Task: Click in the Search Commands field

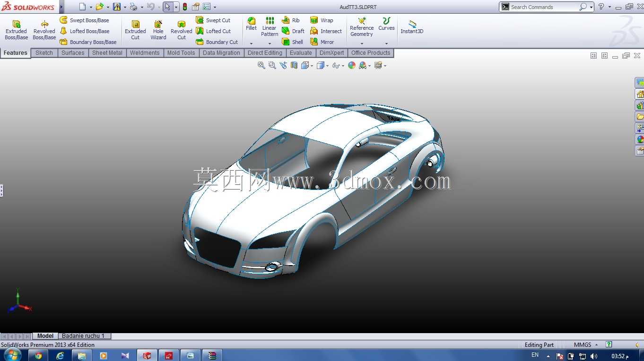Action: coord(544,7)
